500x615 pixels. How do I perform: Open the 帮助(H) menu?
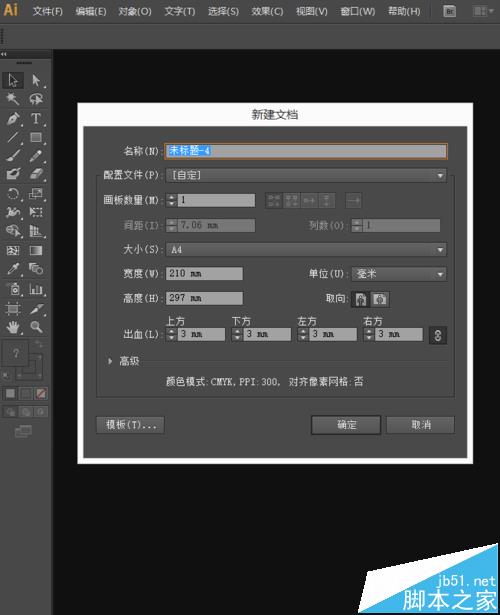tap(404, 11)
